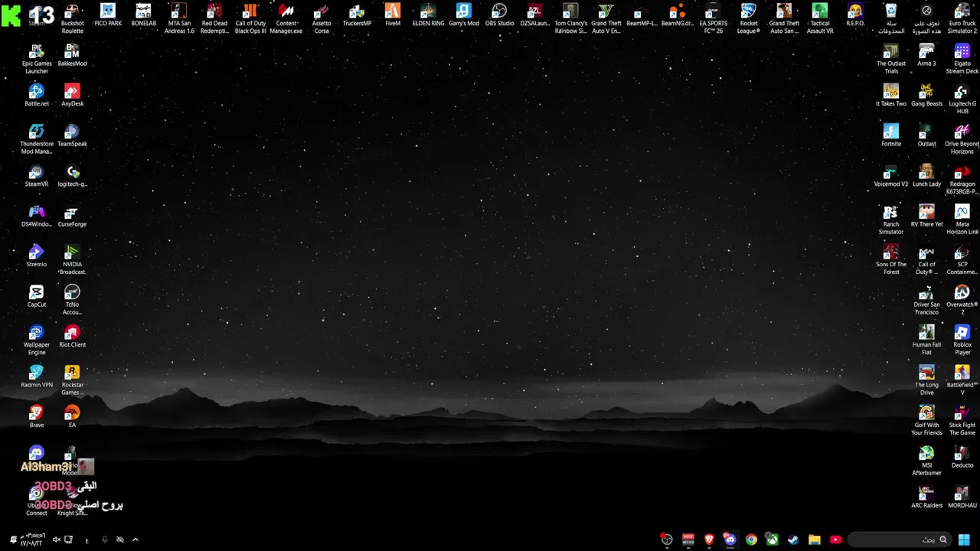Select the It Takes Two icon
Screen dimensions: 980x551
point(891,95)
